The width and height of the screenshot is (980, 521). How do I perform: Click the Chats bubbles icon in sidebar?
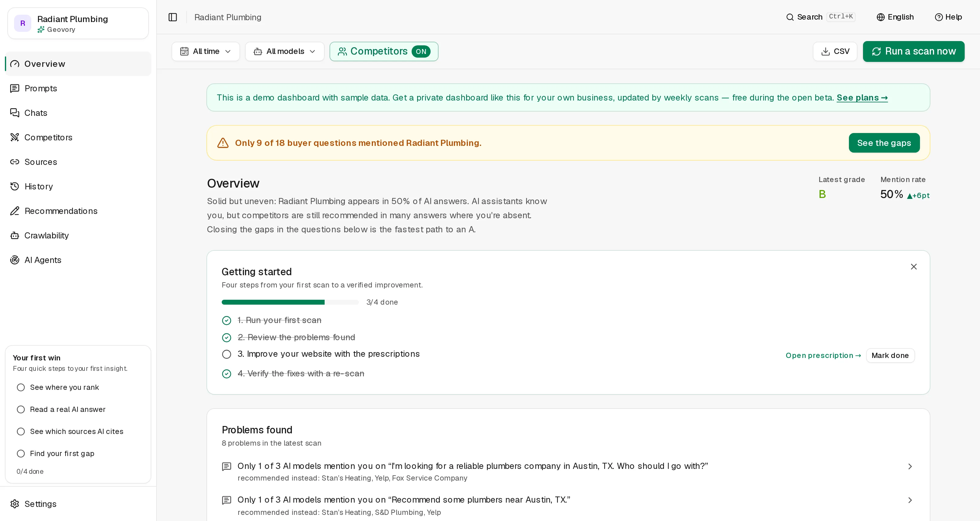click(15, 113)
